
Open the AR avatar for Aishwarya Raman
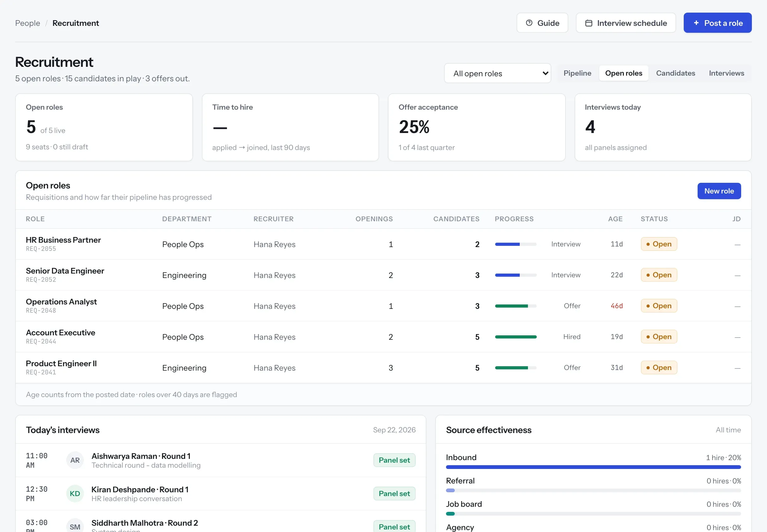click(75, 460)
